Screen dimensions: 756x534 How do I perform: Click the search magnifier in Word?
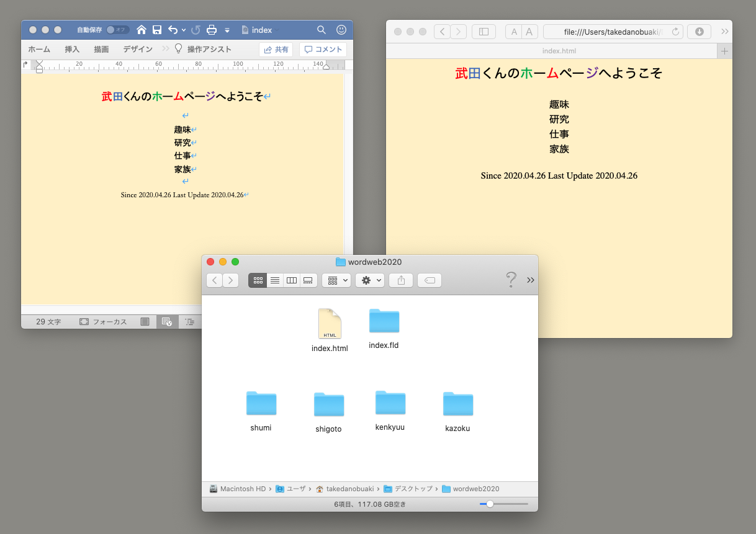point(321,30)
